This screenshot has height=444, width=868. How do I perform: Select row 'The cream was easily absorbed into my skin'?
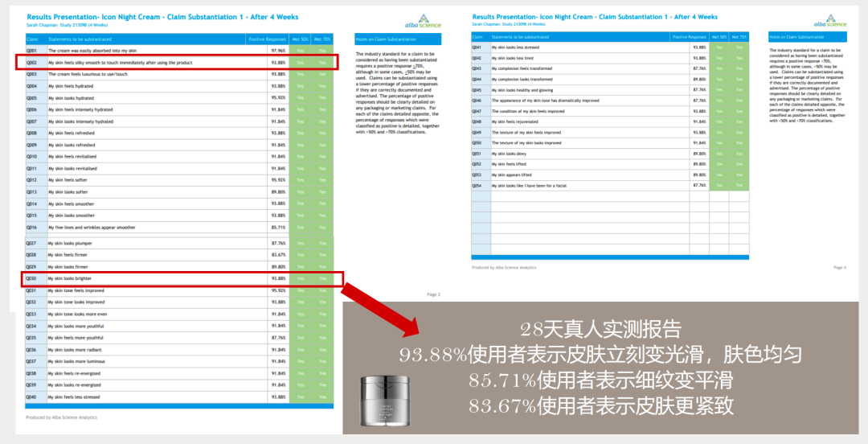tap(179, 51)
